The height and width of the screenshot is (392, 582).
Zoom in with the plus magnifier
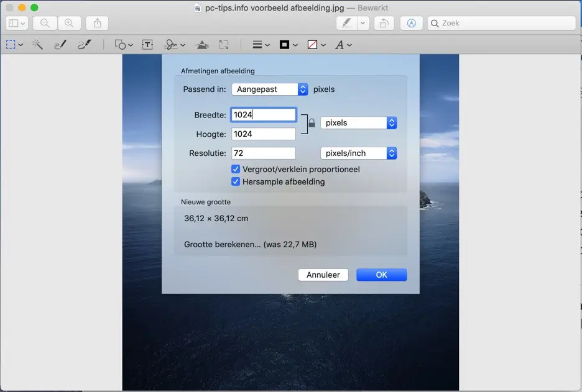(x=69, y=23)
